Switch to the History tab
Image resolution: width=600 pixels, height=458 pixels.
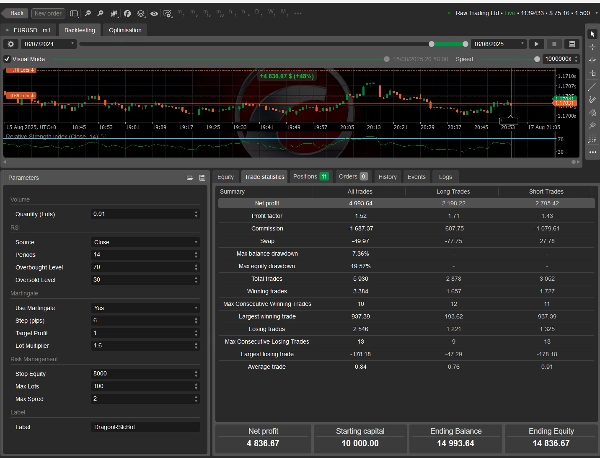click(387, 176)
